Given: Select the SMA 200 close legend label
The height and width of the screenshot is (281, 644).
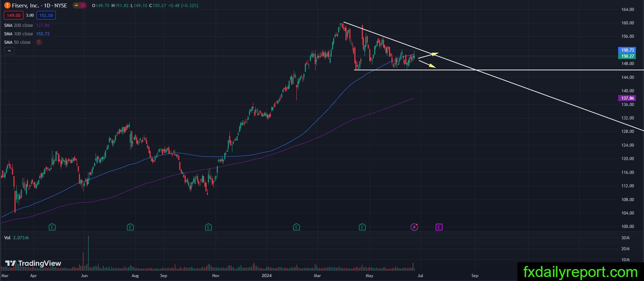Looking at the screenshot, I should 18,25.
